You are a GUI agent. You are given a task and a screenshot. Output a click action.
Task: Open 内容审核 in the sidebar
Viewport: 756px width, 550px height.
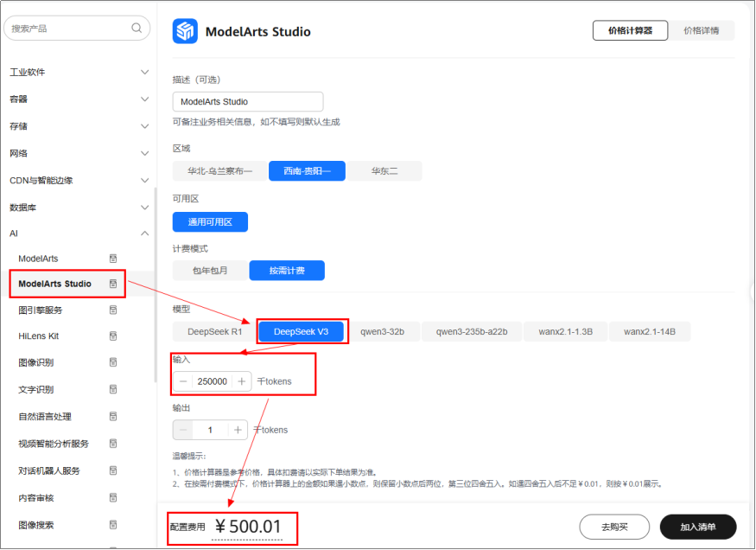pos(36,498)
